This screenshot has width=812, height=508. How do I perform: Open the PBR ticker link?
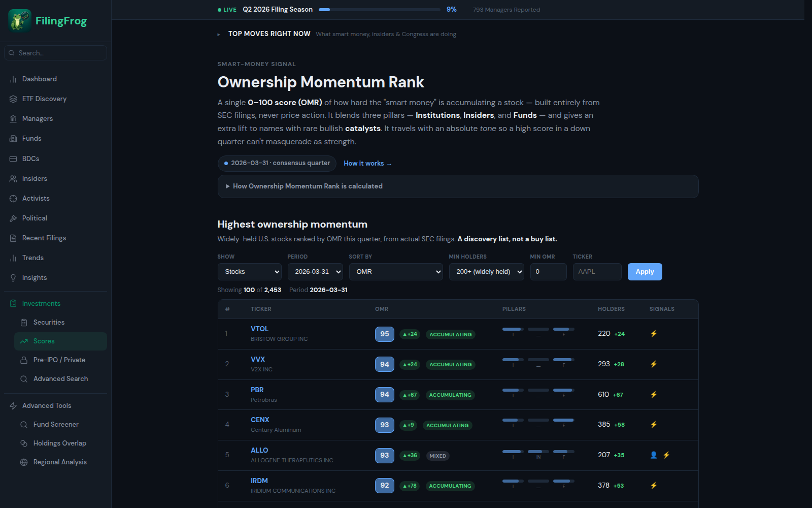257,390
